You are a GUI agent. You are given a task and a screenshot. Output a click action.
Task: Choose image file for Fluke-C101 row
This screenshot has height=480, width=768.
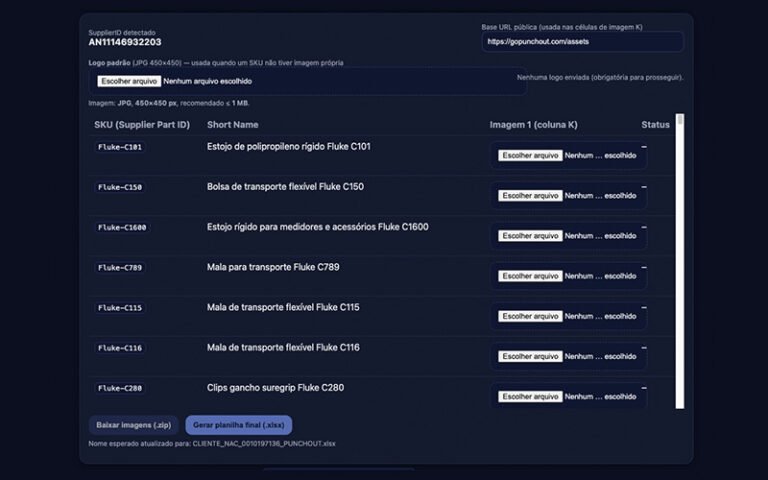(x=530, y=155)
